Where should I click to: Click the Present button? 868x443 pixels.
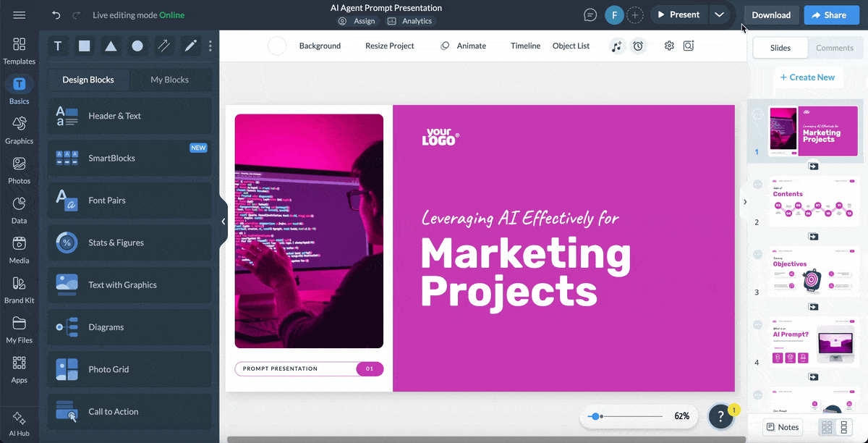coord(678,14)
